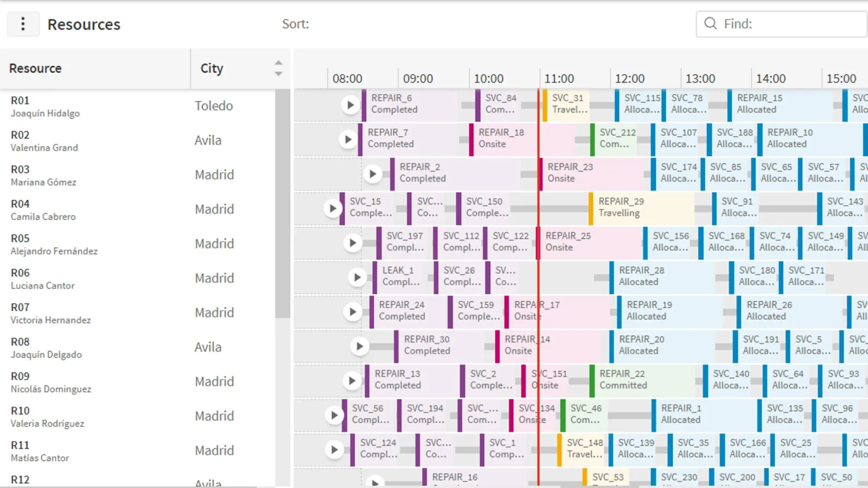The height and width of the screenshot is (488, 868).
Task: Click the City column header
Action: click(x=212, y=68)
